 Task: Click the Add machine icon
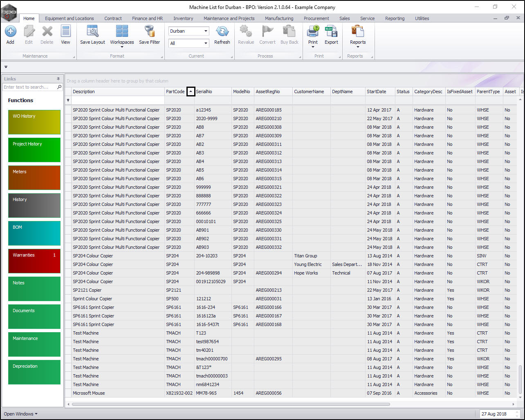(10, 31)
